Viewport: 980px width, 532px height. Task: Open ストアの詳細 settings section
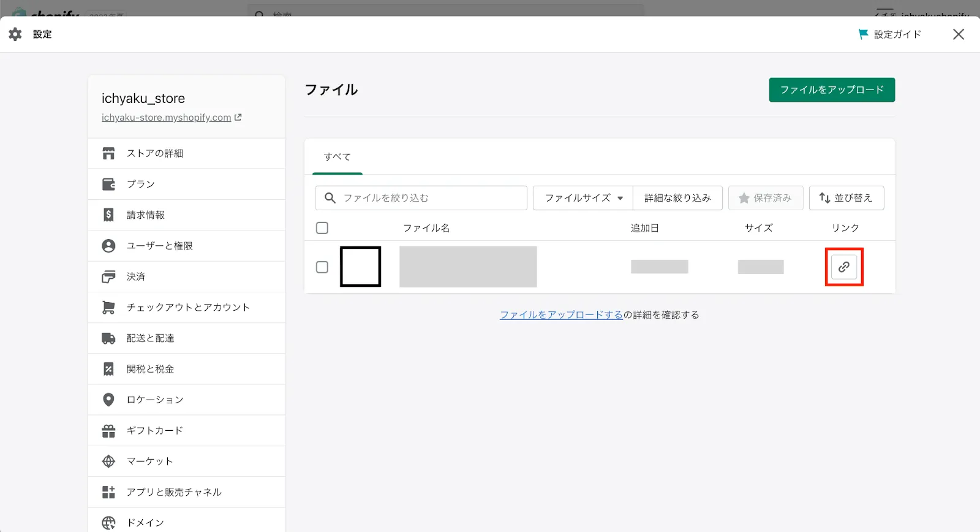coord(187,153)
